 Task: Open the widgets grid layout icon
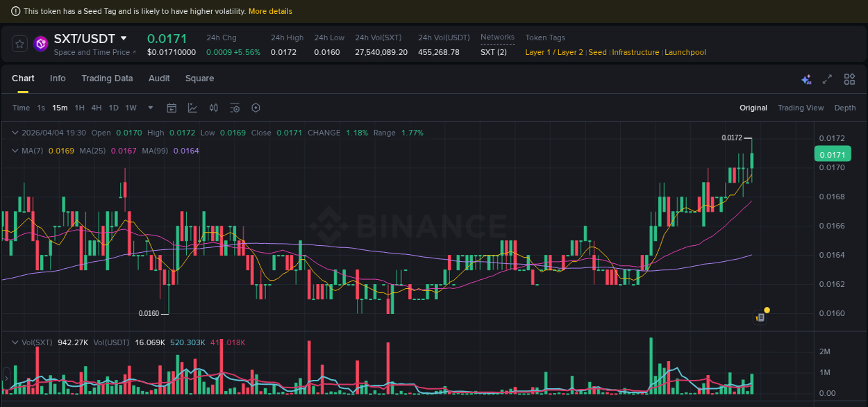tap(849, 79)
